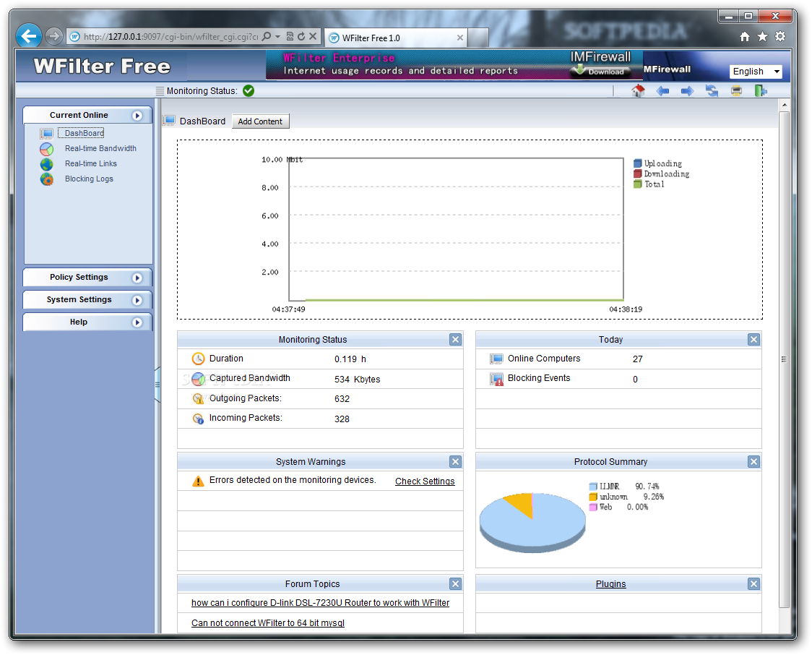
Task: Click the Blocking Events alert icon
Action: pyautogui.click(x=496, y=380)
